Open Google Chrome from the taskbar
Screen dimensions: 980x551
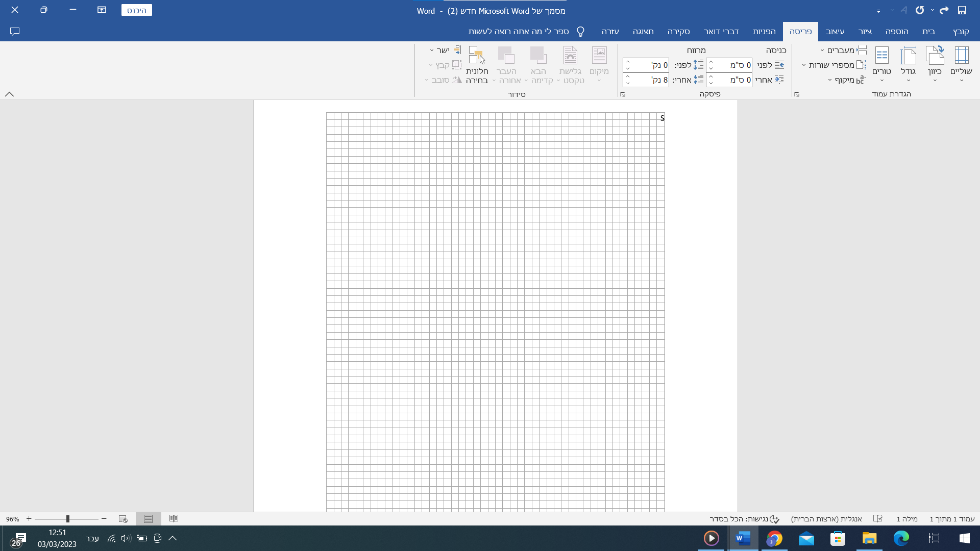point(774,538)
